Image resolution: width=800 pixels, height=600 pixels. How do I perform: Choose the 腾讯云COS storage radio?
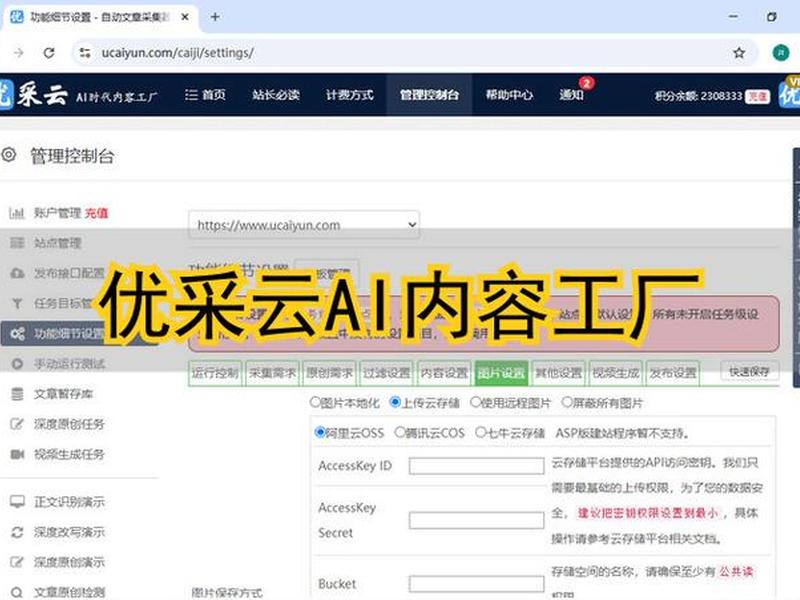[399, 433]
